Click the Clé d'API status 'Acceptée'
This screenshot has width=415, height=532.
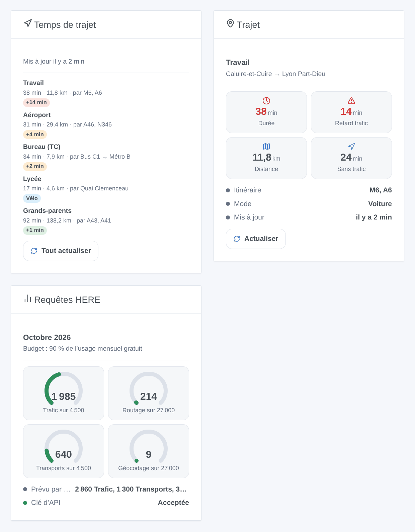coord(173,503)
